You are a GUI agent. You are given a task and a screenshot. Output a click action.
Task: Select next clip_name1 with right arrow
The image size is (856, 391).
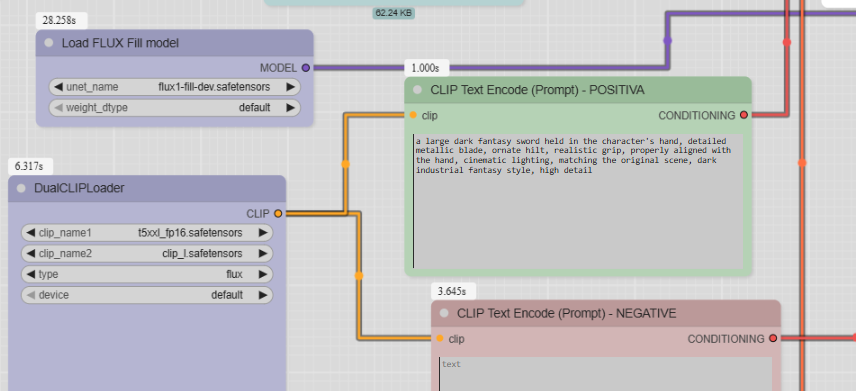point(263,233)
